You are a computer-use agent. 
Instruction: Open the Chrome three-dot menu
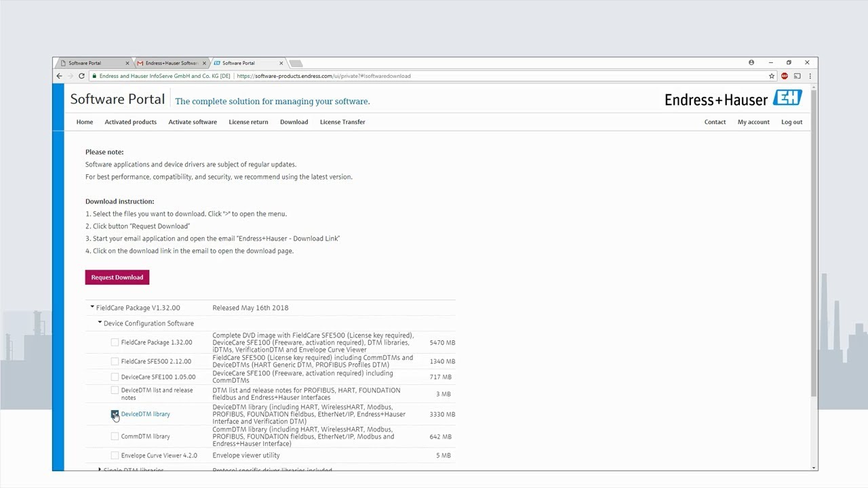point(810,76)
